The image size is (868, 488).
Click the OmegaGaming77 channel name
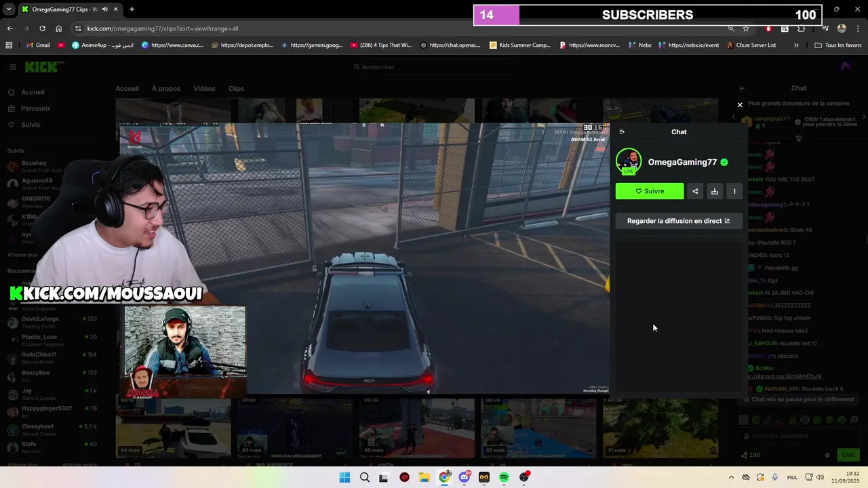682,162
